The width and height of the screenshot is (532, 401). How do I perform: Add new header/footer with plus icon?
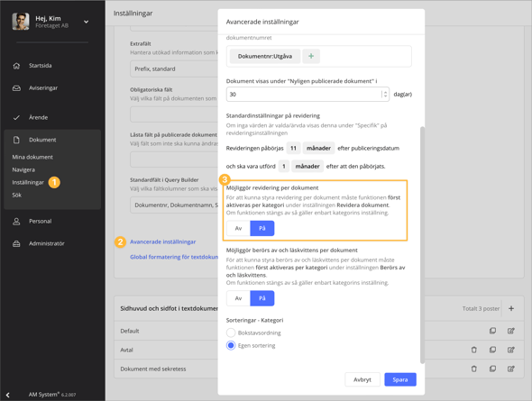click(511, 308)
